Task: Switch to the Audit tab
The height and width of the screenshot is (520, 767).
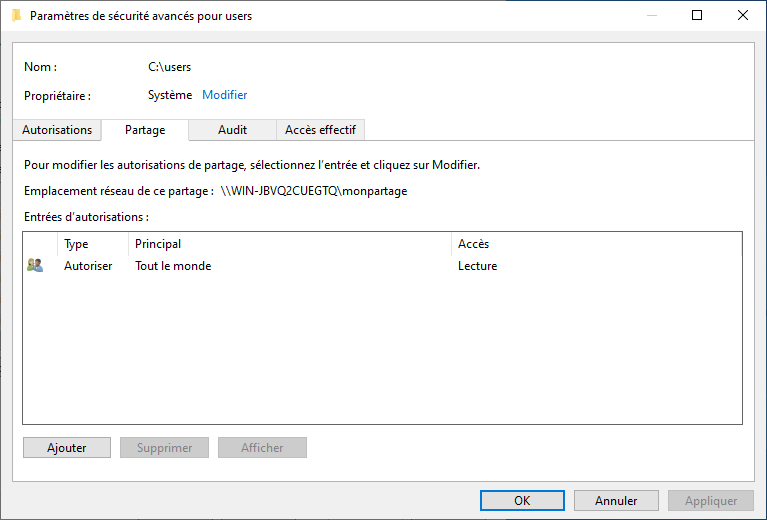Action: [232, 130]
